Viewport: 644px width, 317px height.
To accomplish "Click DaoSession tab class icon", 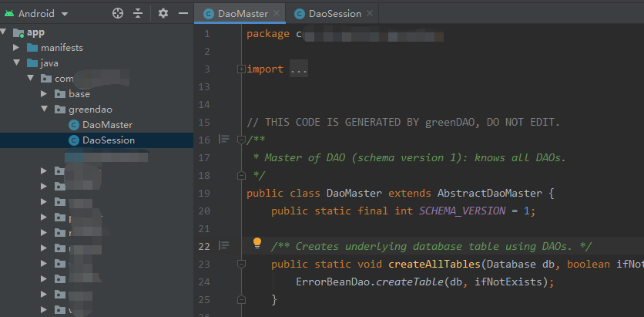I will pyautogui.click(x=300, y=14).
